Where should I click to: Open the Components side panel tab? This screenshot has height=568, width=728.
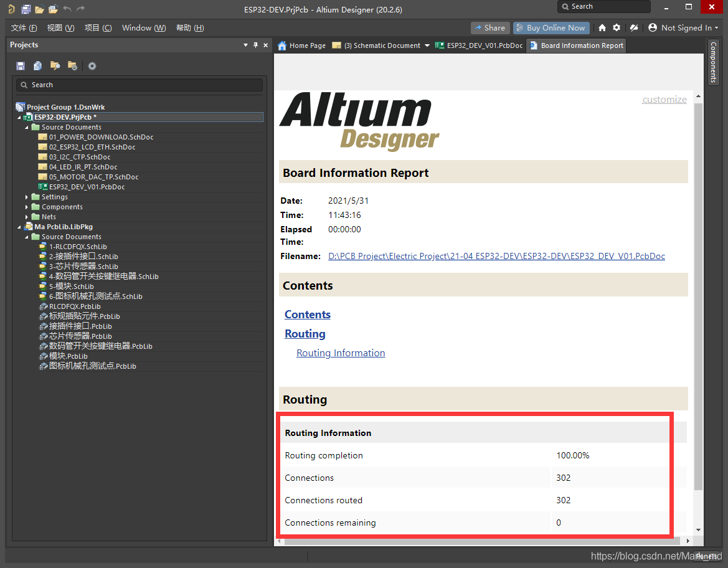(x=713, y=62)
